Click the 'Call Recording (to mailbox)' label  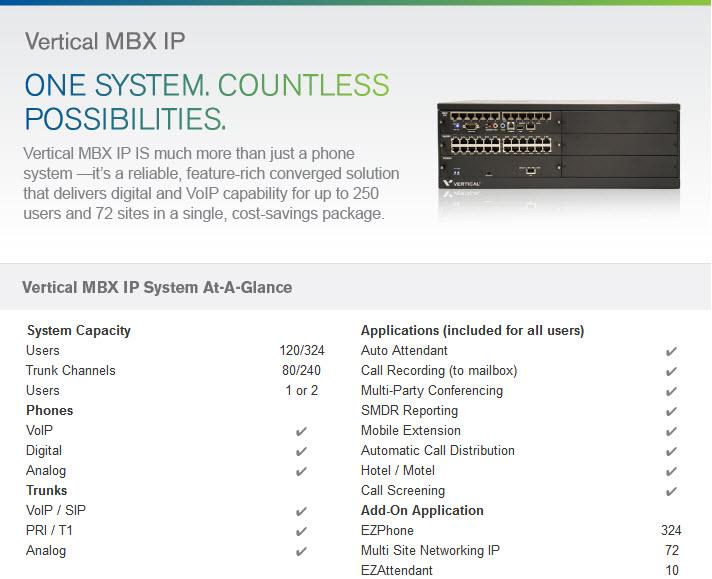coord(439,371)
